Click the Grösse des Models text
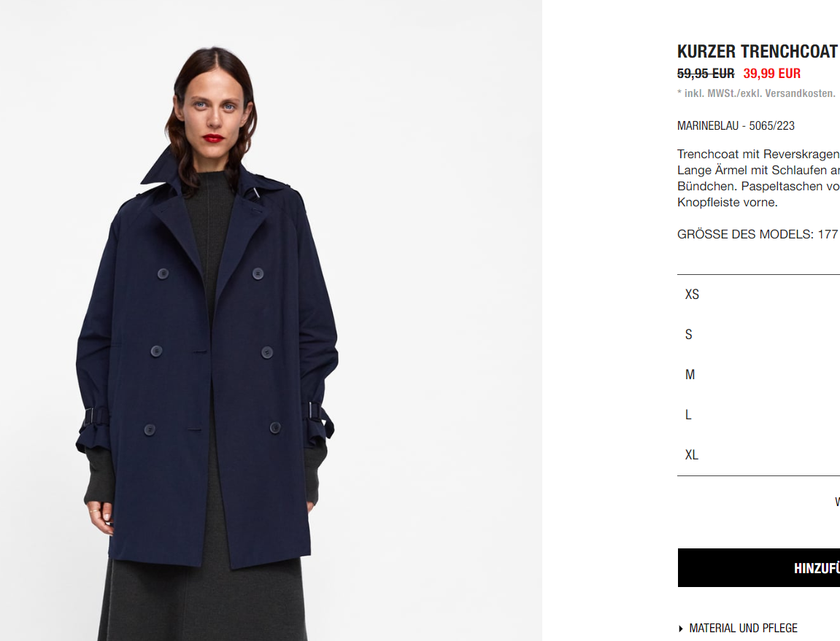Viewport: 840px width, 641px height. coord(758,235)
